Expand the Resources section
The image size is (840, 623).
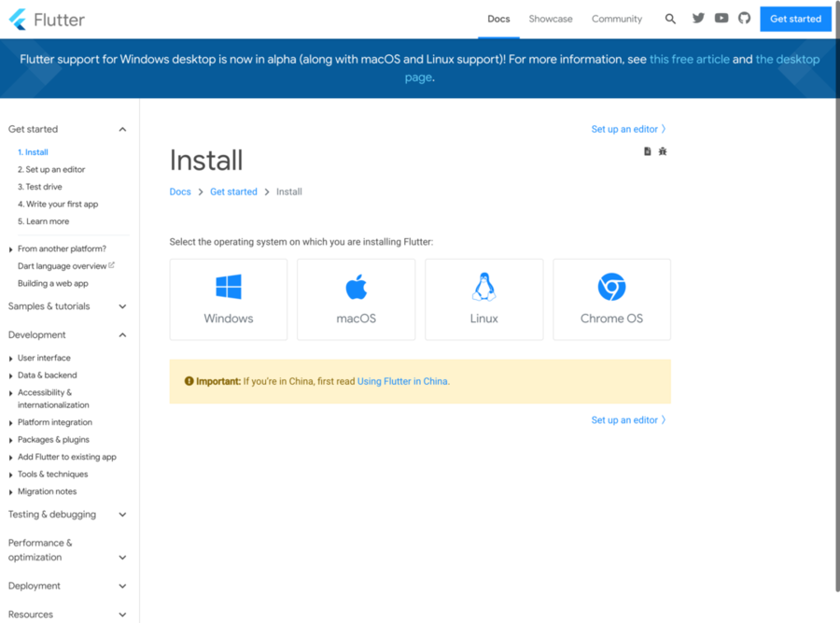(x=122, y=615)
